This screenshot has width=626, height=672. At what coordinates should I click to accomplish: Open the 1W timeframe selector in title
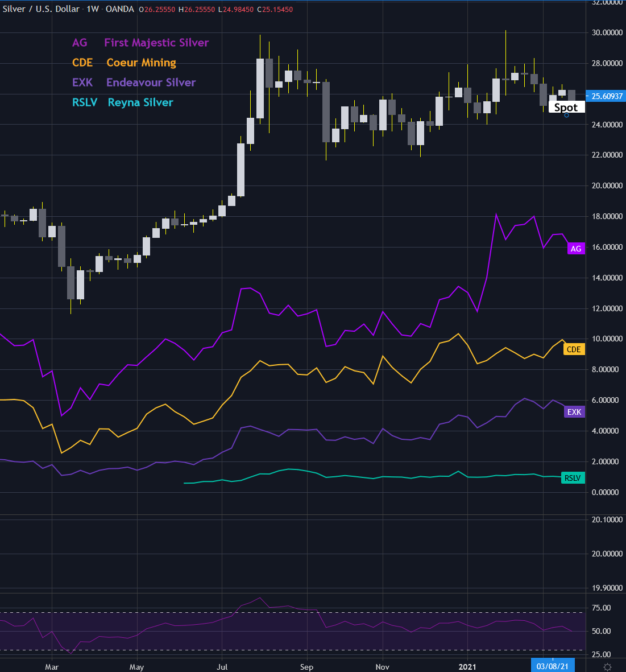[x=93, y=9]
